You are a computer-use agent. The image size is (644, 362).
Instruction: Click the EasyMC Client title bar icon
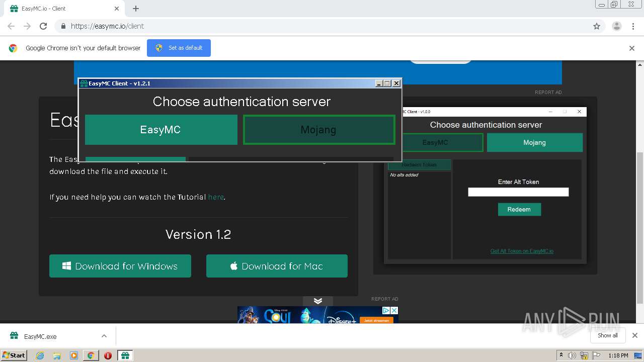[84, 83]
